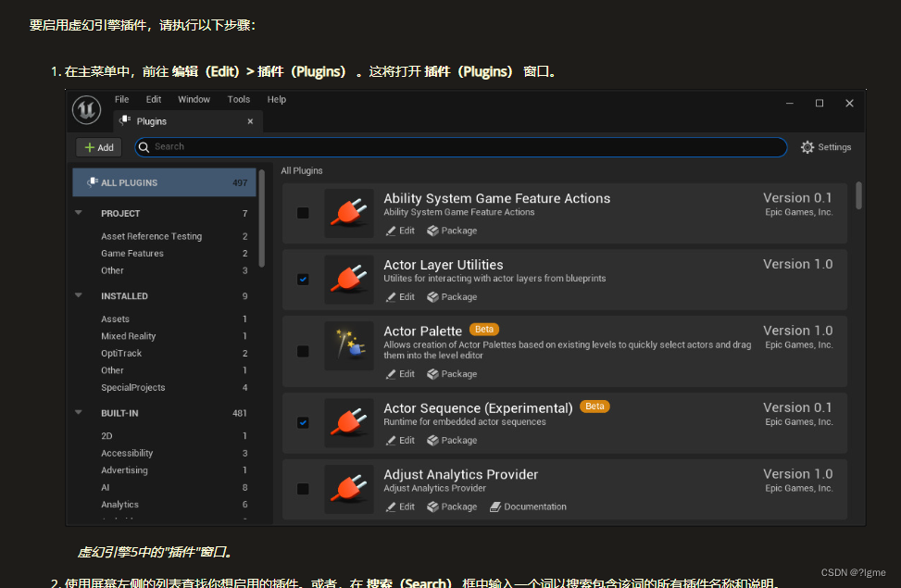Image resolution: width=901 pixels, height=588 pixels.
Task: Open the Window menu
Action: tap(194, 99)
